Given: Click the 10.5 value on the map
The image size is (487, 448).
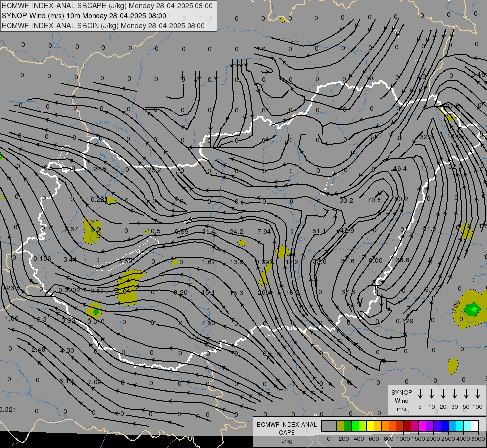Looking at the screenshot, I should (x=154, y=231).
